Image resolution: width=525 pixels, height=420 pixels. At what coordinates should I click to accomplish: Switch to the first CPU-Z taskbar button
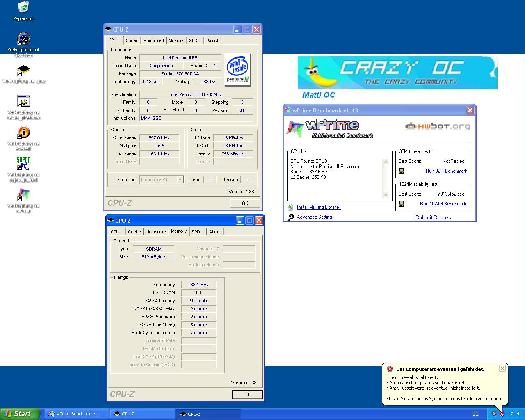pos(143,414)
